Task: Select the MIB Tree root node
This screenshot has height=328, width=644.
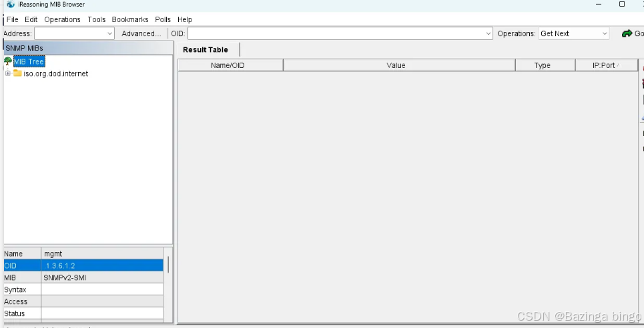Action: pyautogui.click(x=29, y=61)
